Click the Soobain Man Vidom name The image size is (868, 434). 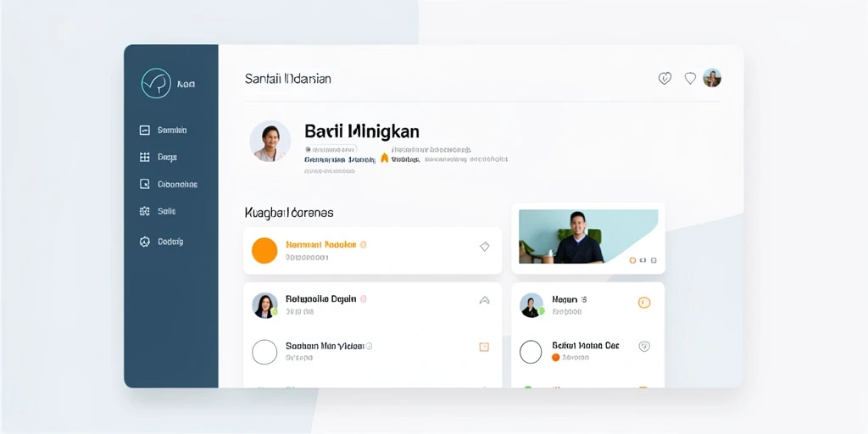click(x=325, y=346)
